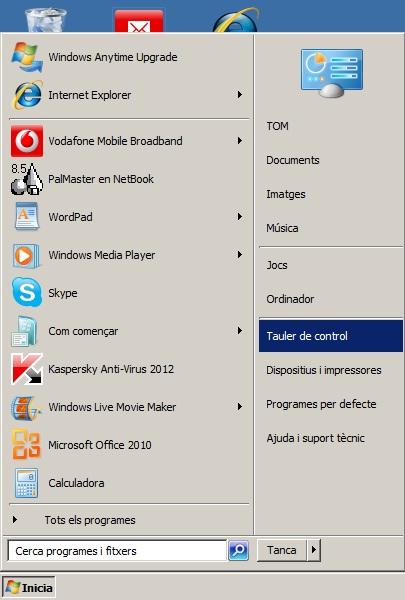Click the Windows Anytime Upgrade icon
Screen dimensions: 405x600
[27, 57]
